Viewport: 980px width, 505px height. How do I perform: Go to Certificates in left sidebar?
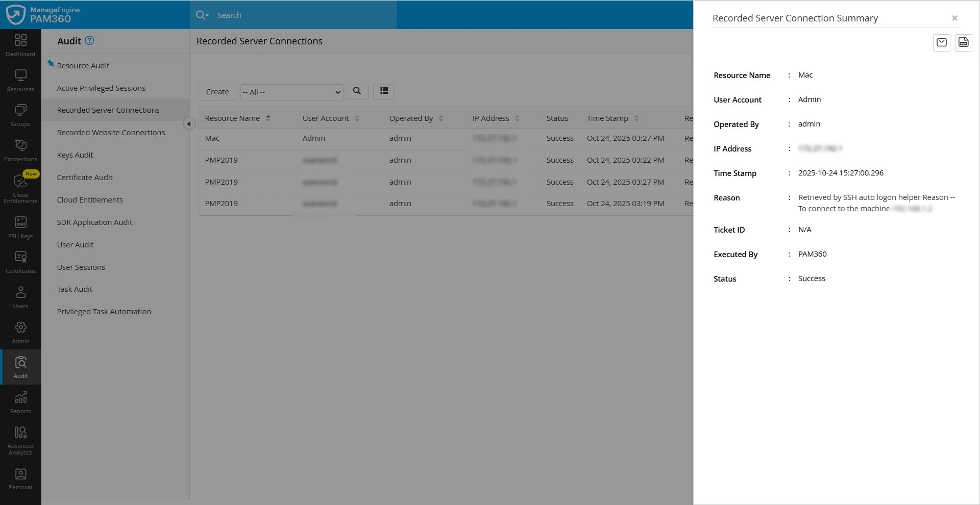click(x=20, y=262)
